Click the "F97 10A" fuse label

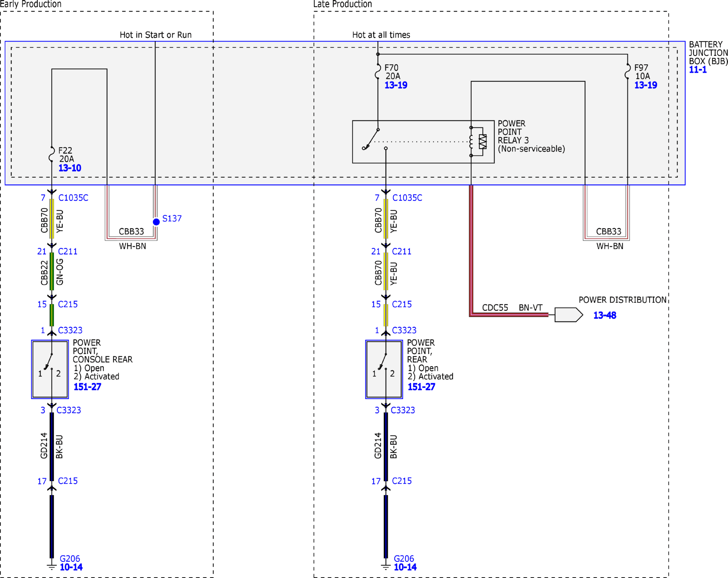tap(642, 72)
